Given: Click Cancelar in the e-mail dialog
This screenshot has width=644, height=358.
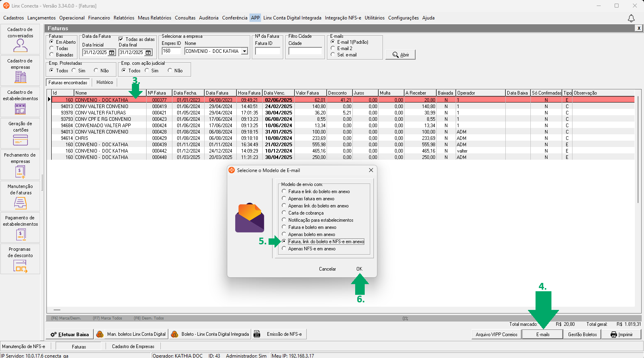Looking at the screenshot, I should [x=327, y=269].
